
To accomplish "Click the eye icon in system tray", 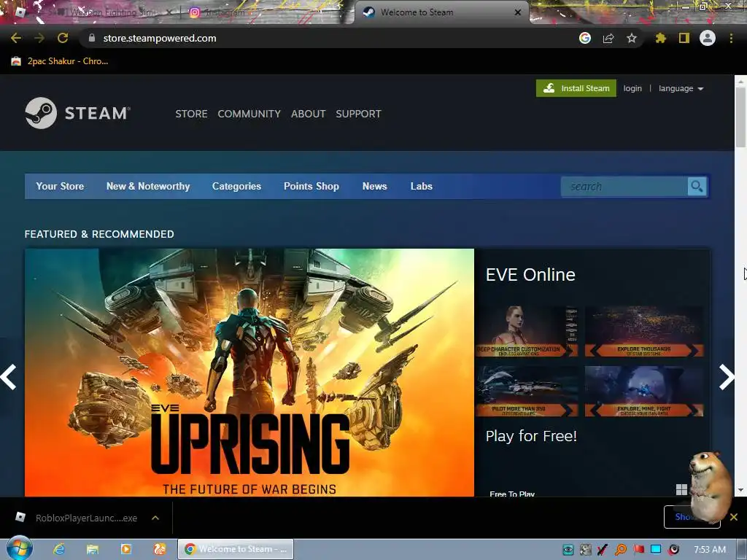I will [568, 550].
